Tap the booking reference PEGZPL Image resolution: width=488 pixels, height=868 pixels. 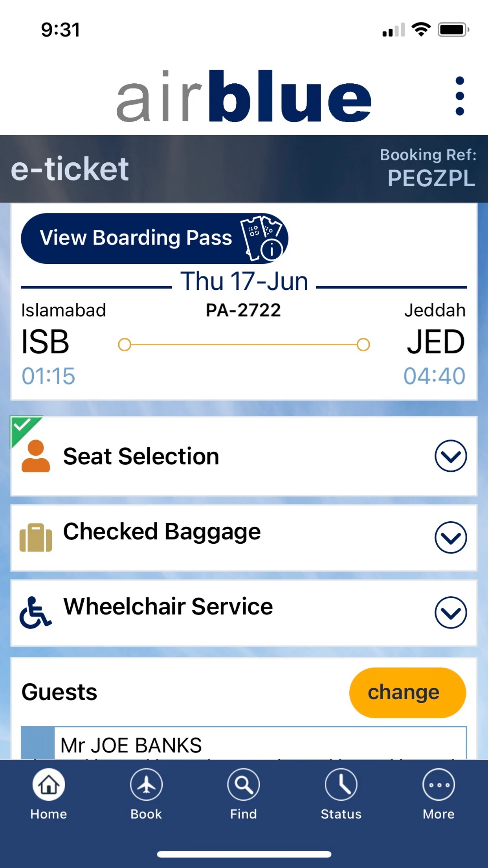tap(431, 178)
